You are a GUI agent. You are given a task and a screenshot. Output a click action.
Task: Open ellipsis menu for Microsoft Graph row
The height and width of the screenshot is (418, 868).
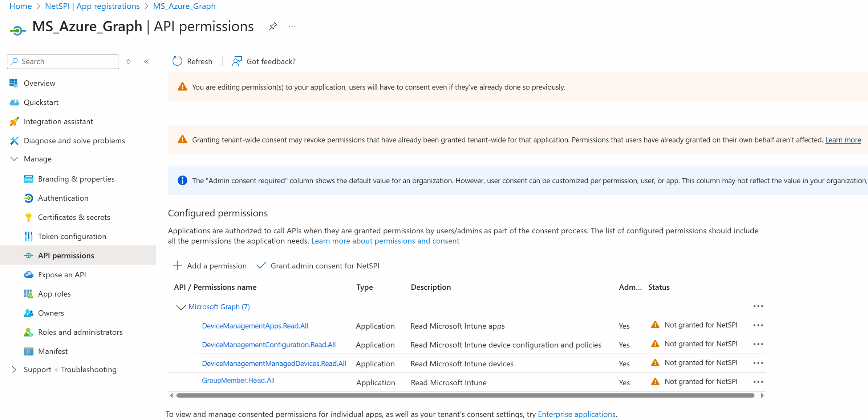tap(758, 306)
